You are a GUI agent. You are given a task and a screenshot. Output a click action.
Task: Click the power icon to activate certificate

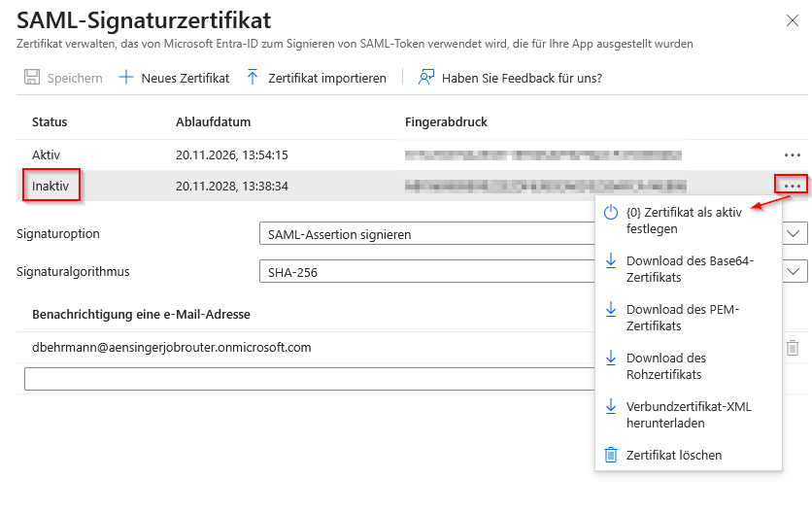pos(611,213)
